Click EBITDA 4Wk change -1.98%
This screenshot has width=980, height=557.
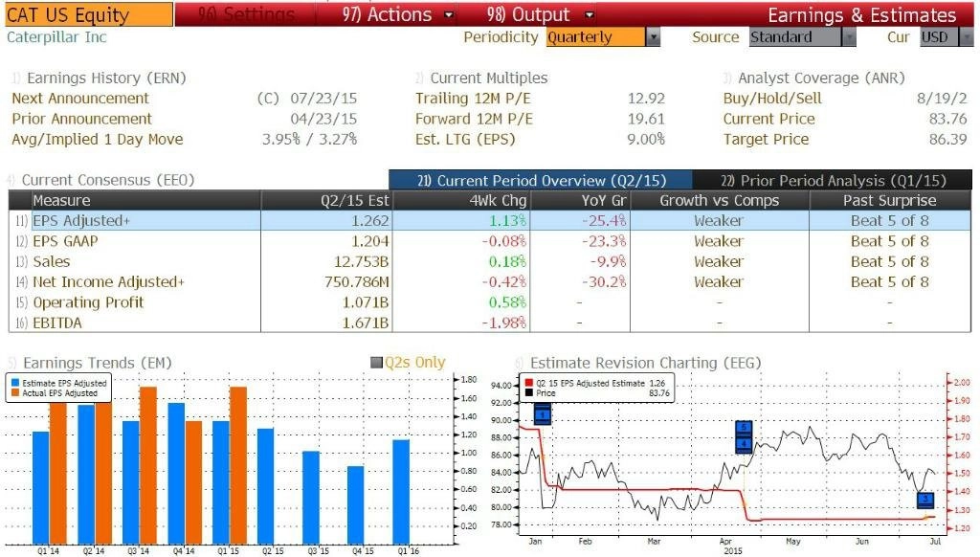point(504,323)
